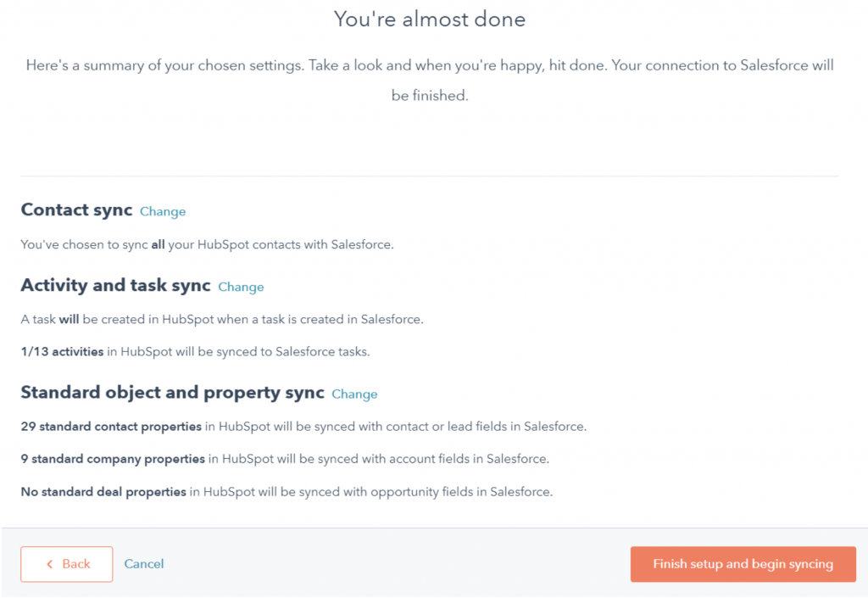
Task: Click the Activity and task sync heading
Action: pyautogui.click(x=114, y=286)
